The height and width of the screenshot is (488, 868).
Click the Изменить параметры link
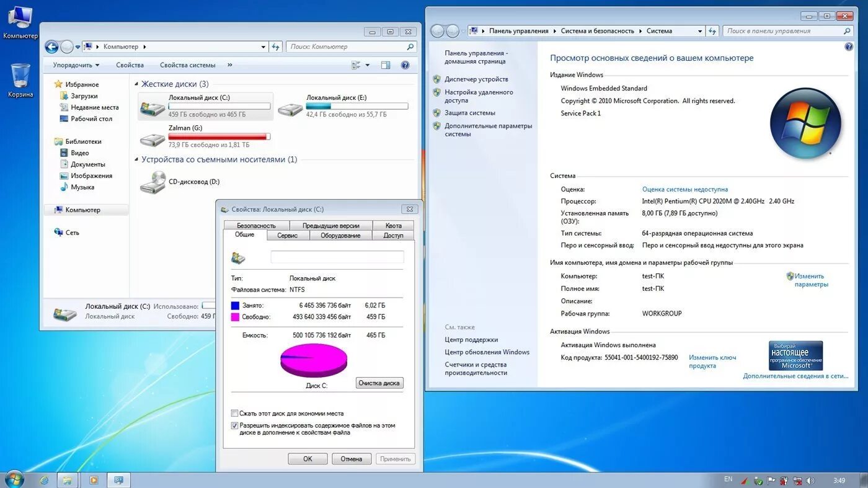click(x=812, y=280)
